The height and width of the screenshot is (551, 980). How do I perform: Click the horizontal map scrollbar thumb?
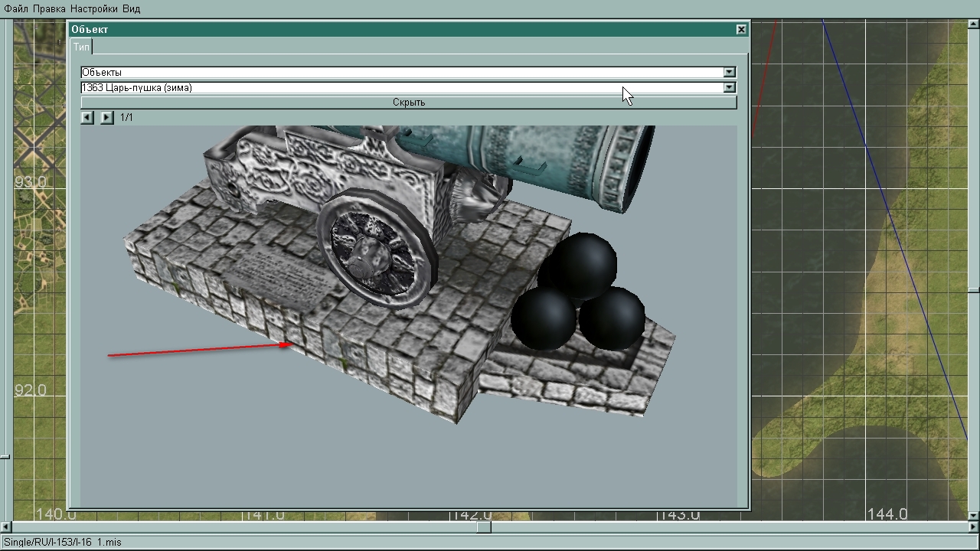[484, 527]
